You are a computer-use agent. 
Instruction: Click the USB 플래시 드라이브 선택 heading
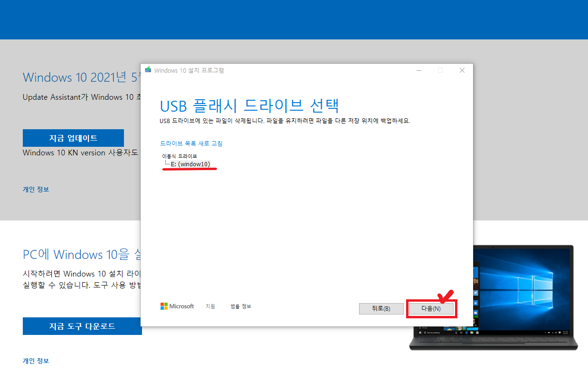[x=250, y=106]
